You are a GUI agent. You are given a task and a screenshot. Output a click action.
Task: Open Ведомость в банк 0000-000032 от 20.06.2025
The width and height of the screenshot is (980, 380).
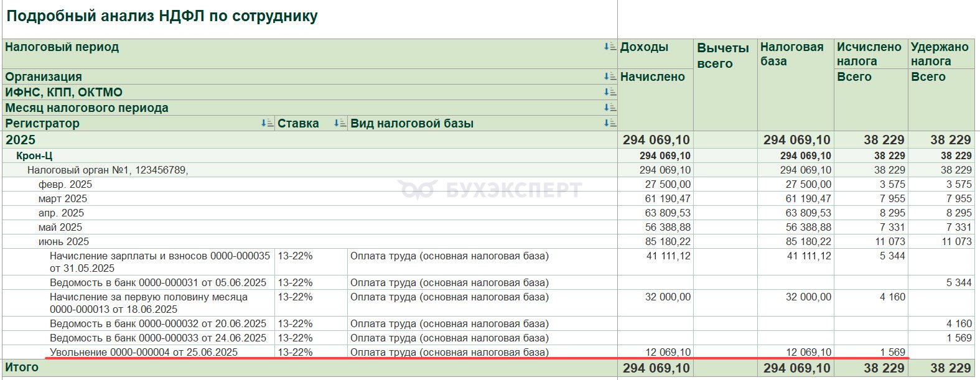[158, 323]
